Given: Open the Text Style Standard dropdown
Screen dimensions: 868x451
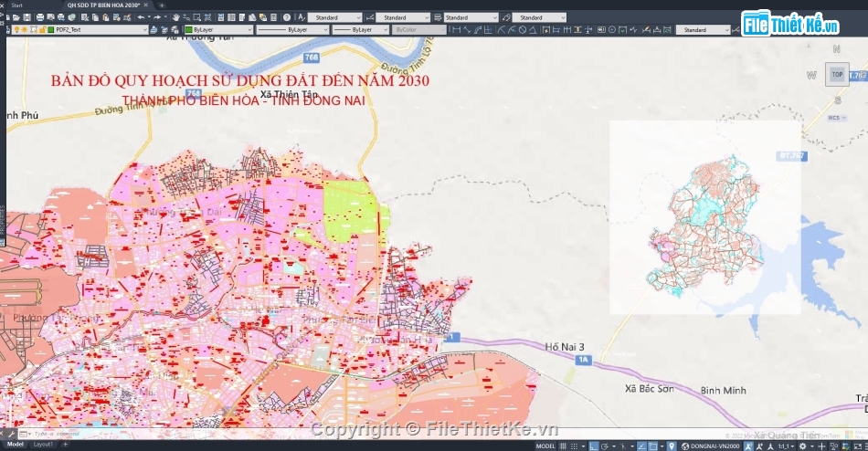Looking at the screenshot, I should click(x=335, y=17).
